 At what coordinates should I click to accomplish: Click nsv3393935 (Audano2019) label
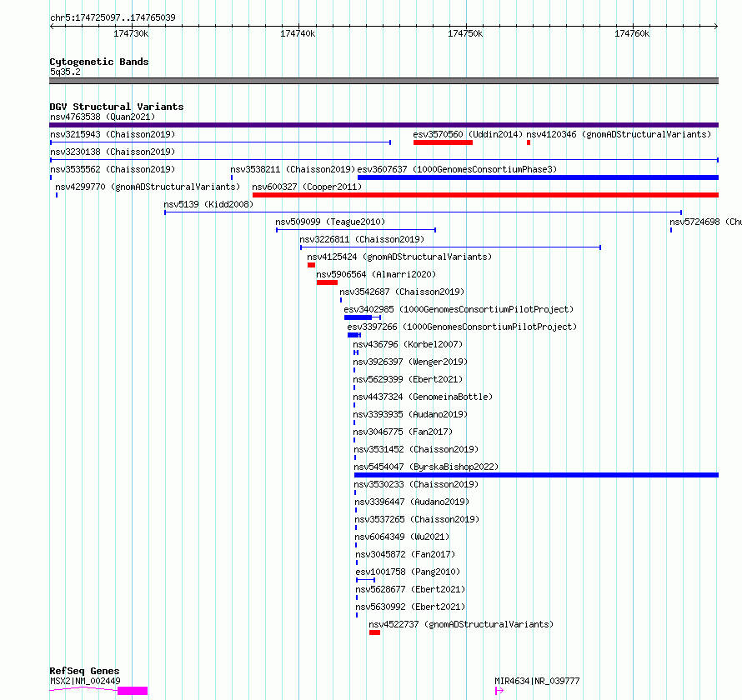click(410, 414)
